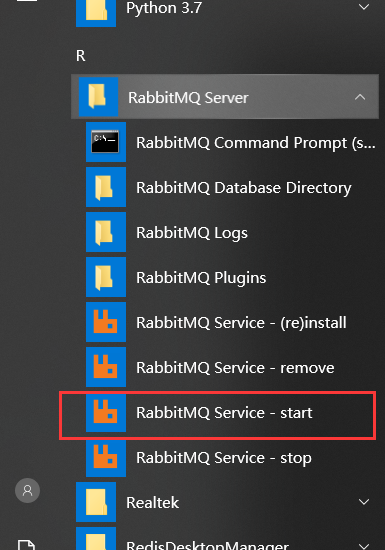
Task: Click the RabbitMQ Database Directory folder icon
Action: (x=106, y=187)
